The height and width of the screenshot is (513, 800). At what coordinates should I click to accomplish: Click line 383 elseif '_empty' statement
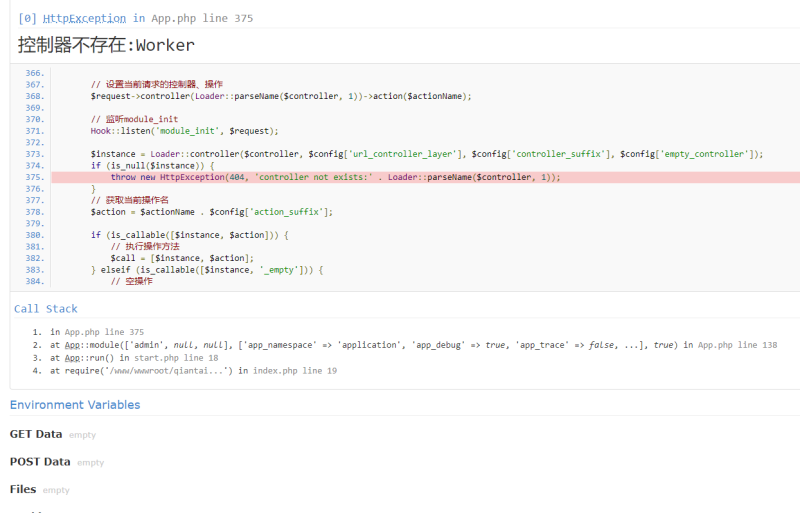pos(207,270)
